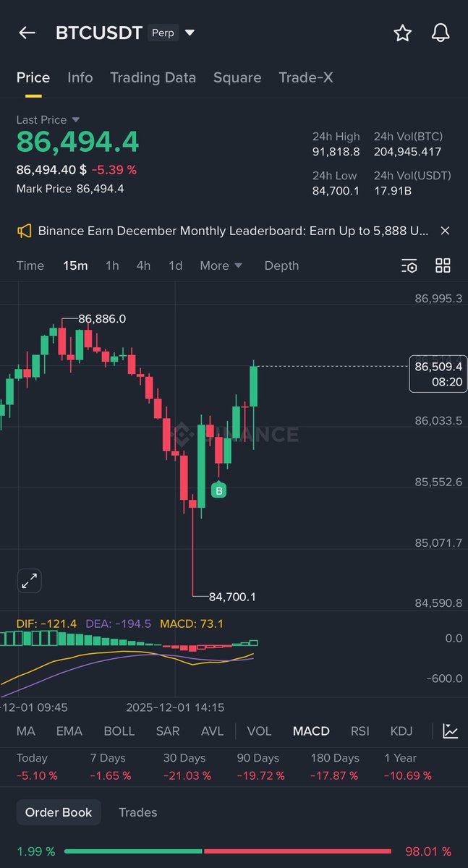This screenshot has width=468, height=868.
Task: Tap the green B buy marker
Action: pos(218,490)
